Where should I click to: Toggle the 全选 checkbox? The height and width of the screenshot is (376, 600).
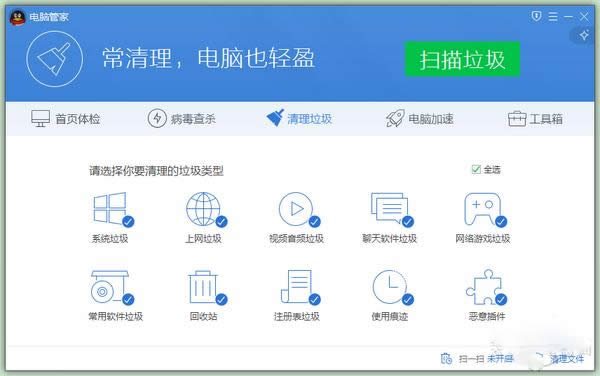pos(476,169)
